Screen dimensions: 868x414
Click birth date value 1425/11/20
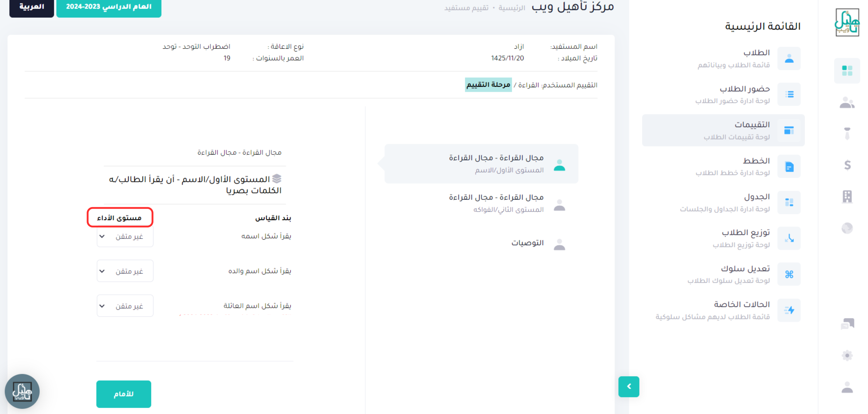(x=507, y=58)
